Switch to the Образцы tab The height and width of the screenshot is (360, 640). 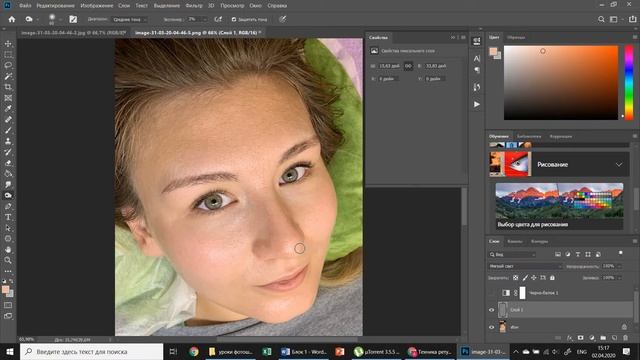tap(516, 37)
